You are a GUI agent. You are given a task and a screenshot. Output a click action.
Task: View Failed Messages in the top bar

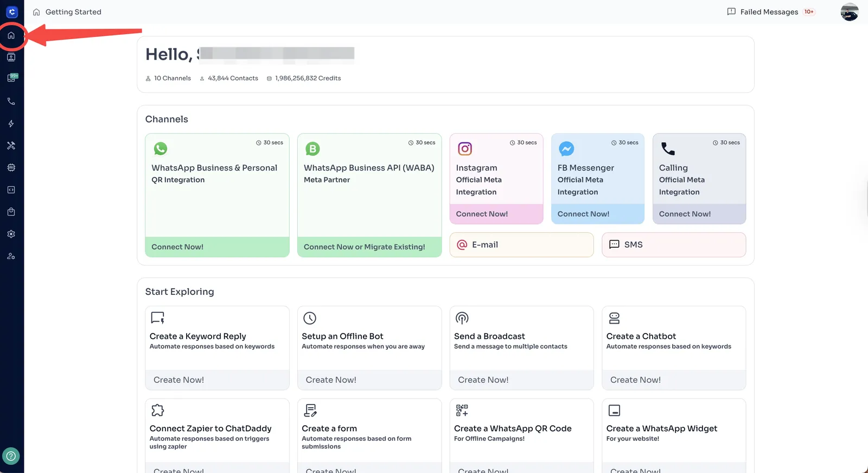coord(770,12)
